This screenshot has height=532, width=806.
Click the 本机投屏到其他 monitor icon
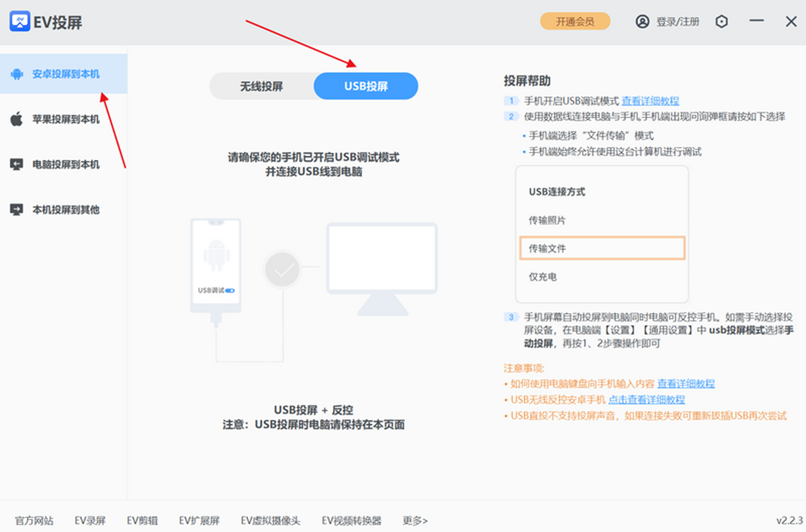click(17, 210)
